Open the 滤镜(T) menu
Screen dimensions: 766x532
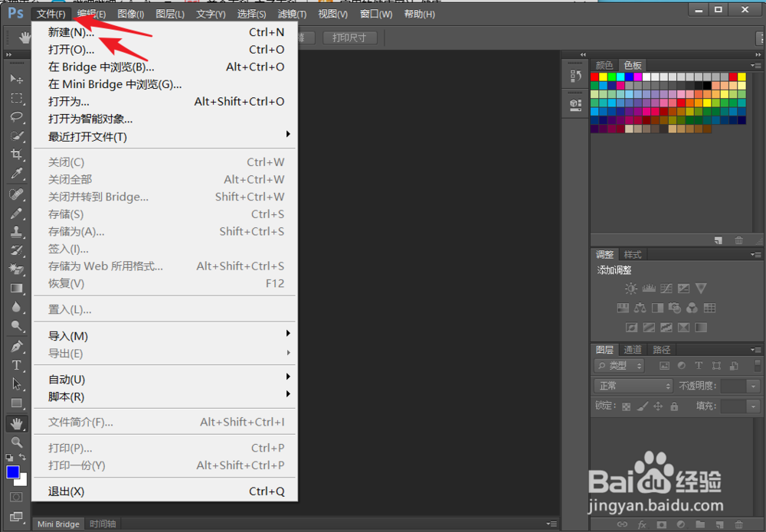click(x=292, y=14)
